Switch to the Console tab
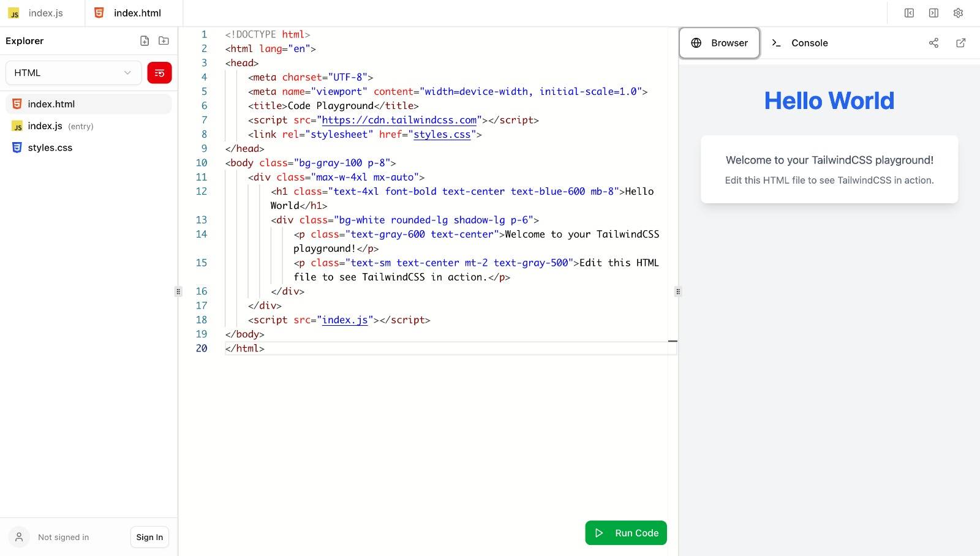The width and height of the screenshot is (980, 556). pyautogui.click(x=799, y=43)
